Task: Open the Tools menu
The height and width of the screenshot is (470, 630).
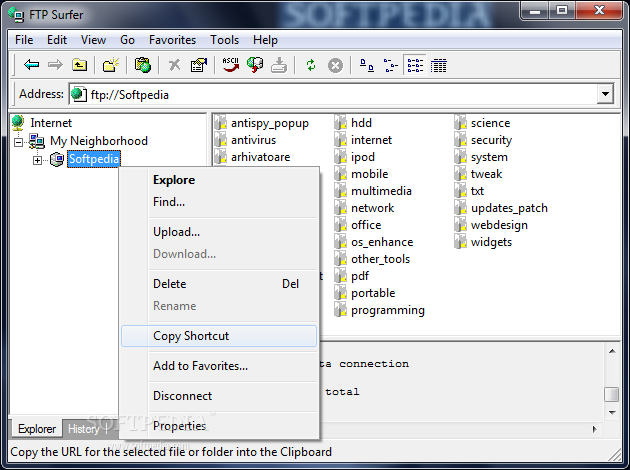Action: 225,40
